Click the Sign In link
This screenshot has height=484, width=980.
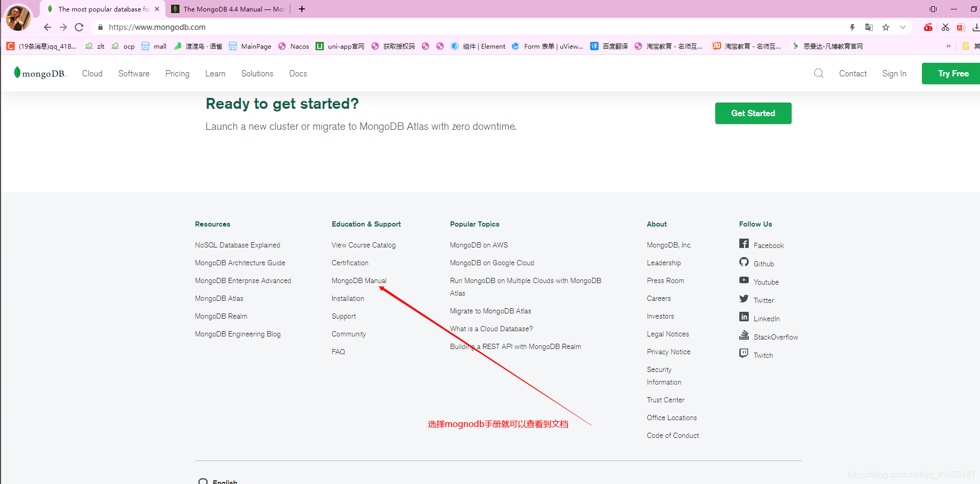(x=894, y=74)
